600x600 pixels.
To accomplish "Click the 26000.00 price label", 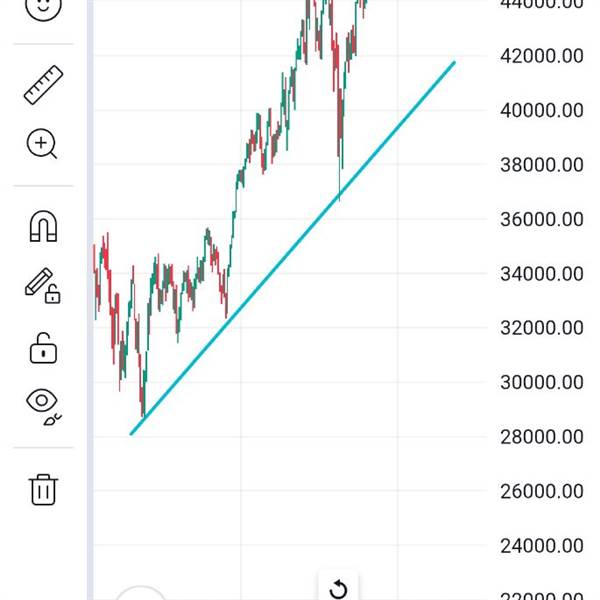I will [x=541, y=491].
